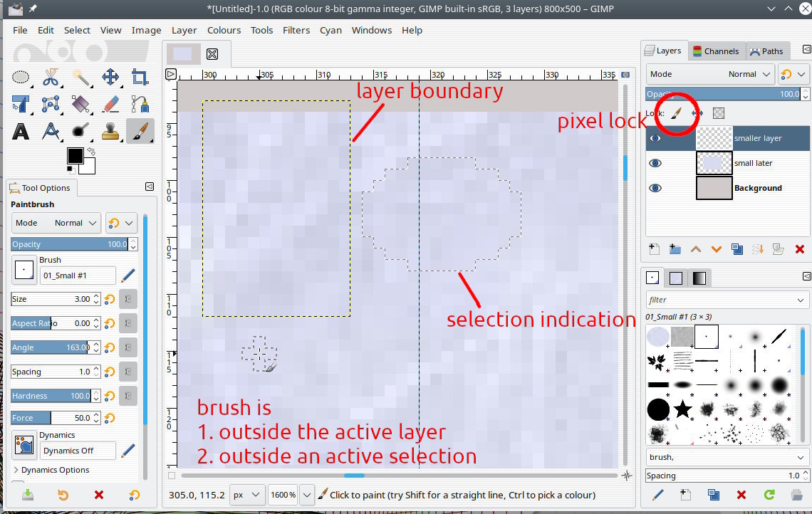Adjust the Force slider
Image resolution: width=812 pixels, height=514 pixels.
(51, 418)
